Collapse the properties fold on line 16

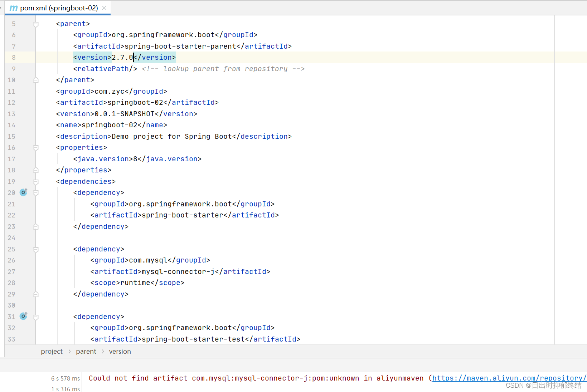pos(36,148)
